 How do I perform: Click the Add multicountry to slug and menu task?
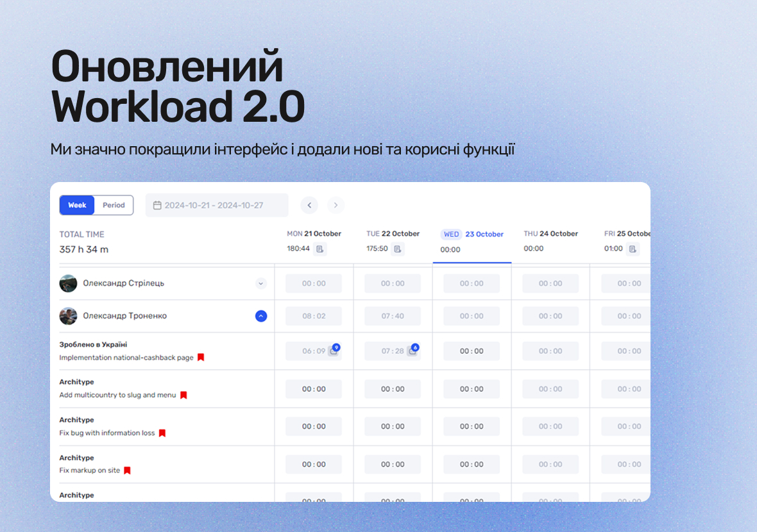[x=118, y=395]
